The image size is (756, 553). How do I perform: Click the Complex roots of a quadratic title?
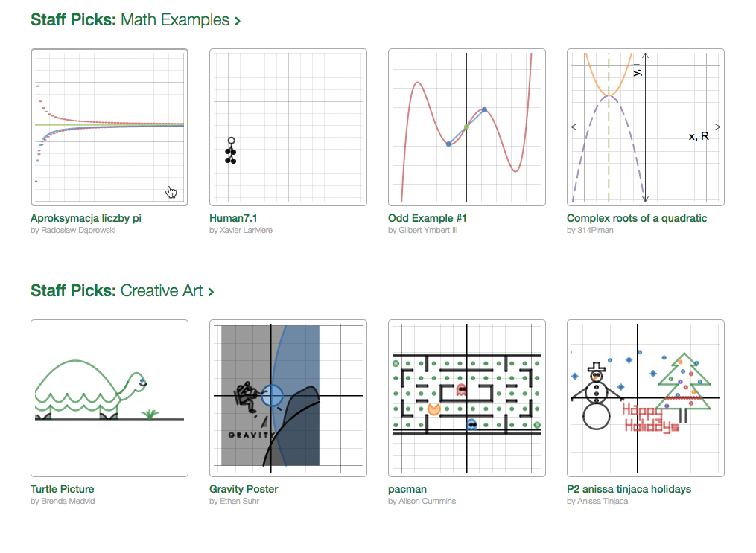click(637, 218)
